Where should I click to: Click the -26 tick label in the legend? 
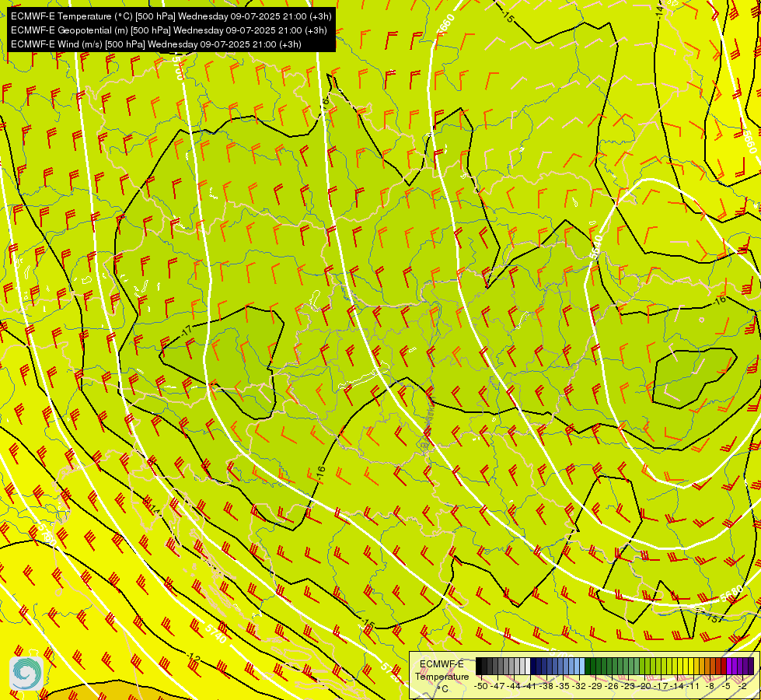click(x=612, y=686)
